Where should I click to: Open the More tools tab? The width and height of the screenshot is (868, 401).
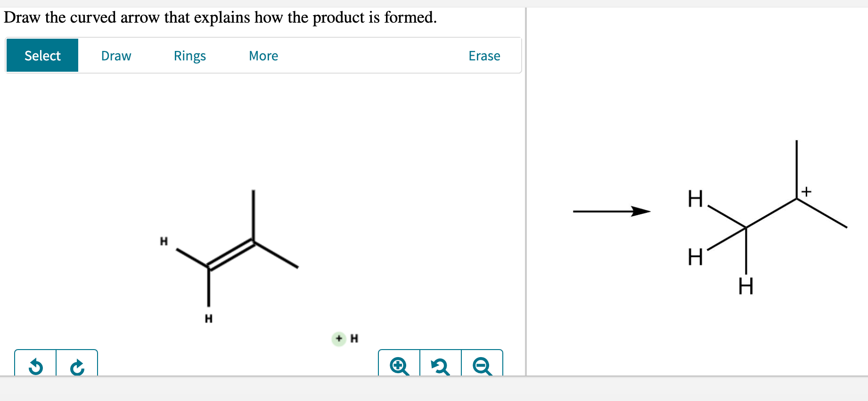[x=263, y=56]
